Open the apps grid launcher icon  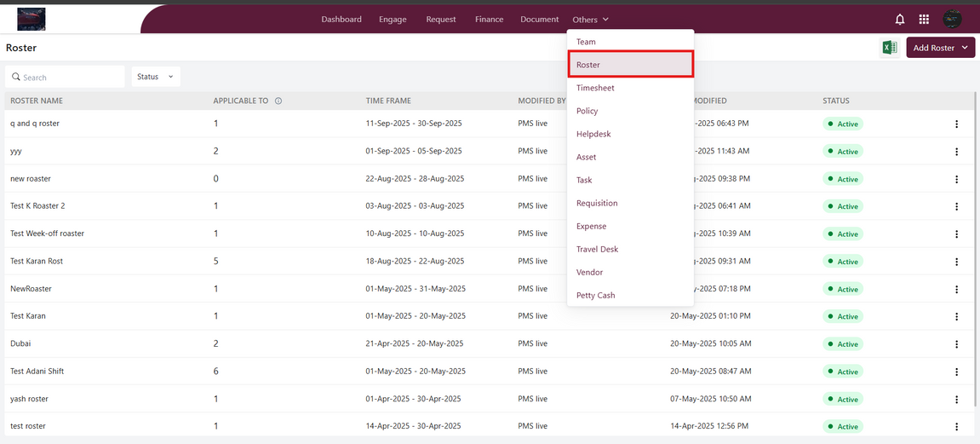coord(924,20)
